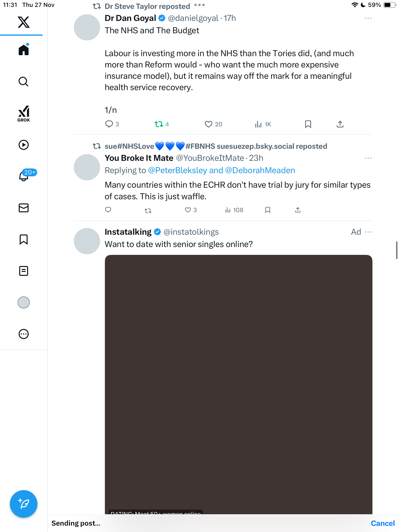Open more options on the Instatalking ad
This screenshot has width=399, height=532.
coord(368,232)
